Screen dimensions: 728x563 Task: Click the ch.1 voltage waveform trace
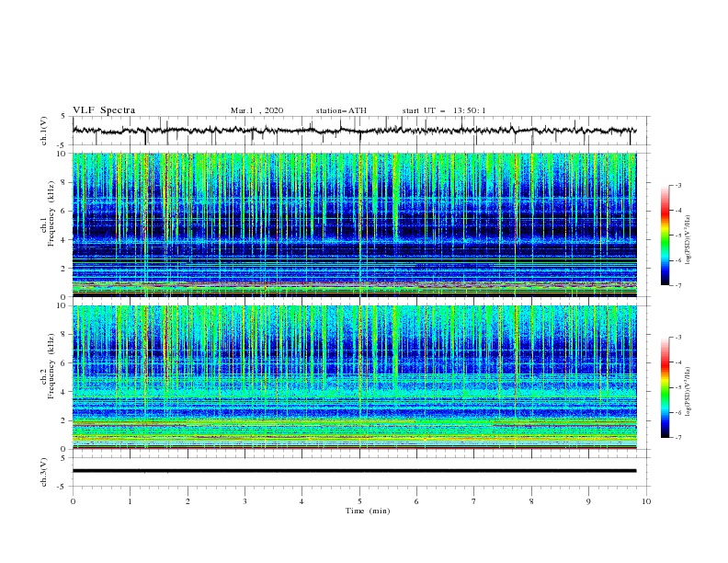(354, 131)
